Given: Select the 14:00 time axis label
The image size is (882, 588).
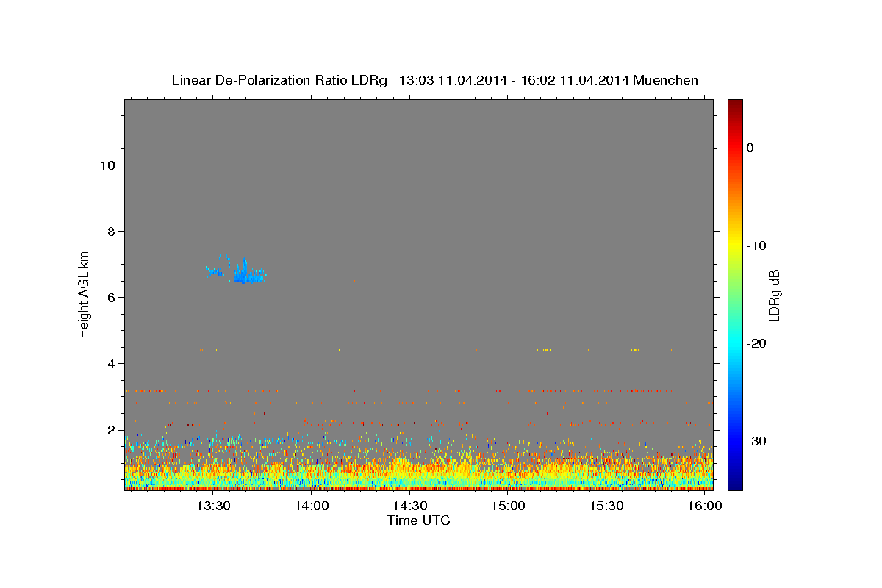Looking at the screenshot, I should [x=312, y=506].
